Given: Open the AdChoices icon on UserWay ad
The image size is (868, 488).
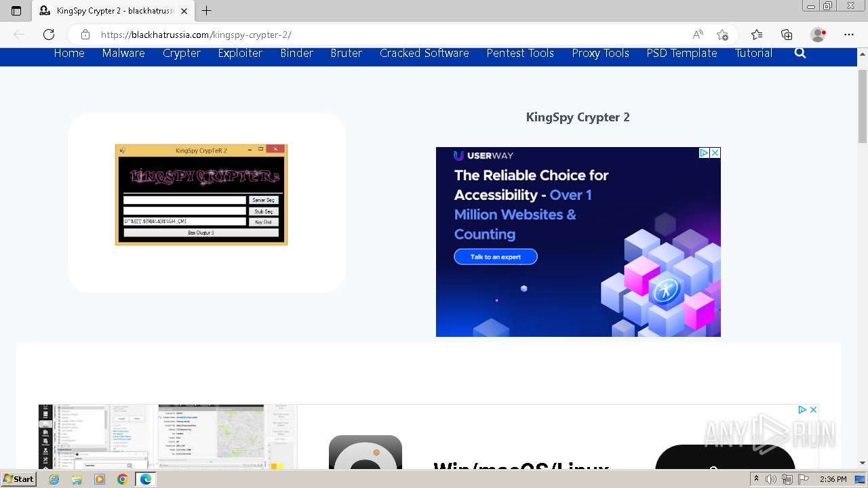Looking at the screenshot, I should tap(704, 152).
